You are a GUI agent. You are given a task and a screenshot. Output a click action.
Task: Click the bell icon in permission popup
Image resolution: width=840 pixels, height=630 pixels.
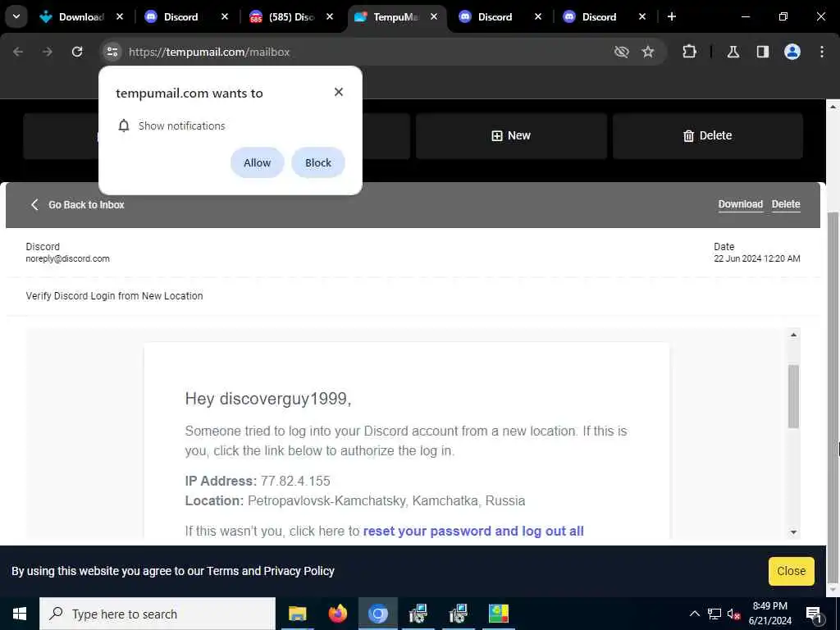click(124, 126)
